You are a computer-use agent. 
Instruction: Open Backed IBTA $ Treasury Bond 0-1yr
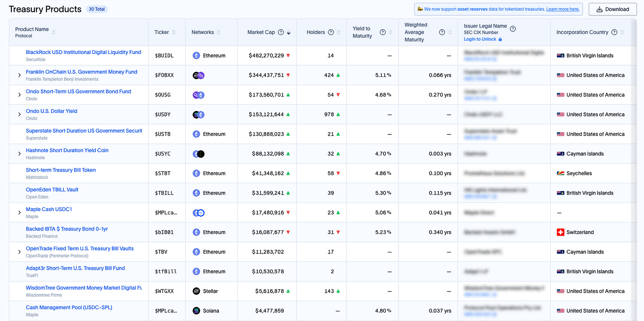click(67, 229)
